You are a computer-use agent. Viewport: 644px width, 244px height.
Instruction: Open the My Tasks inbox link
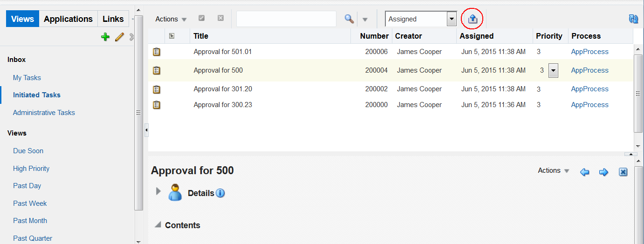[27, 78]
